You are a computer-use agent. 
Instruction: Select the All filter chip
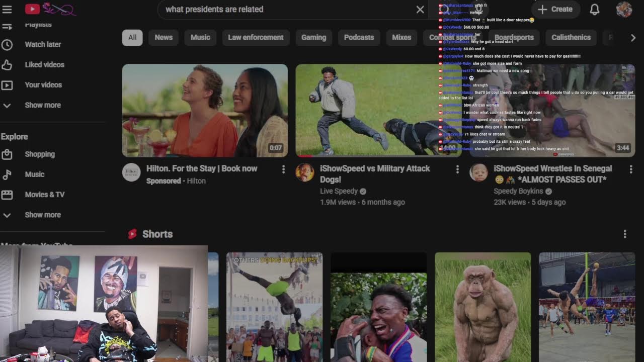(132, 37)
